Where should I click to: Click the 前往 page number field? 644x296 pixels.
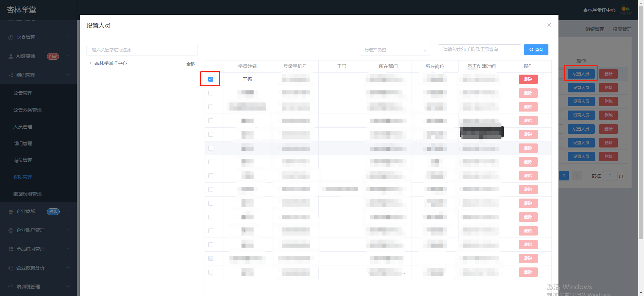click(610, 176)
